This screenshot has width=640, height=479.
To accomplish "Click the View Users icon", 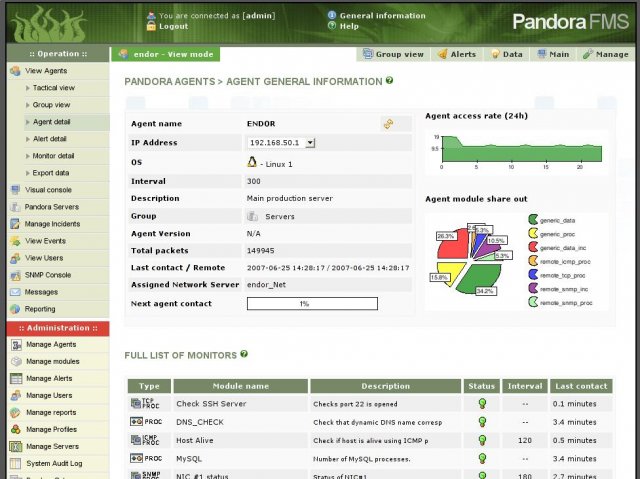I will point(16,258).
